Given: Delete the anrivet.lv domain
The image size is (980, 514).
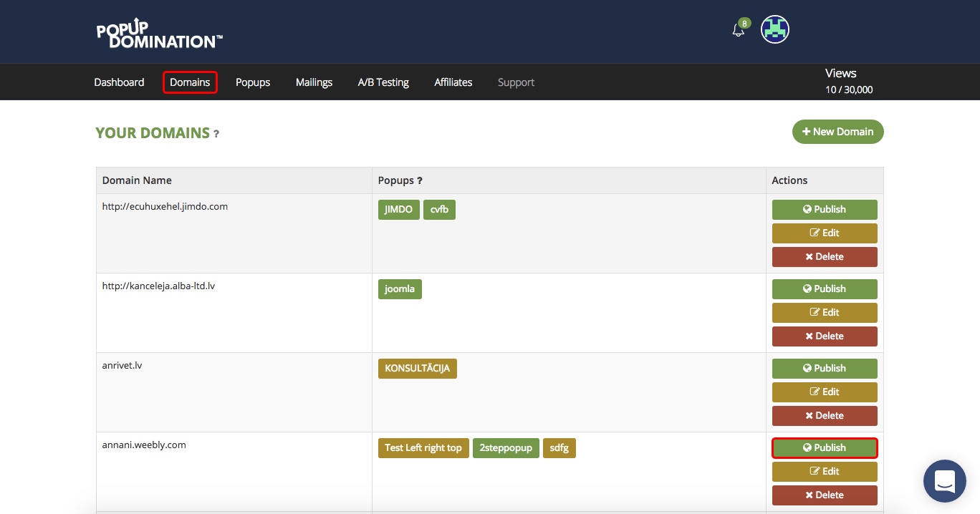Looking at the screenshot, I should 825,415.
